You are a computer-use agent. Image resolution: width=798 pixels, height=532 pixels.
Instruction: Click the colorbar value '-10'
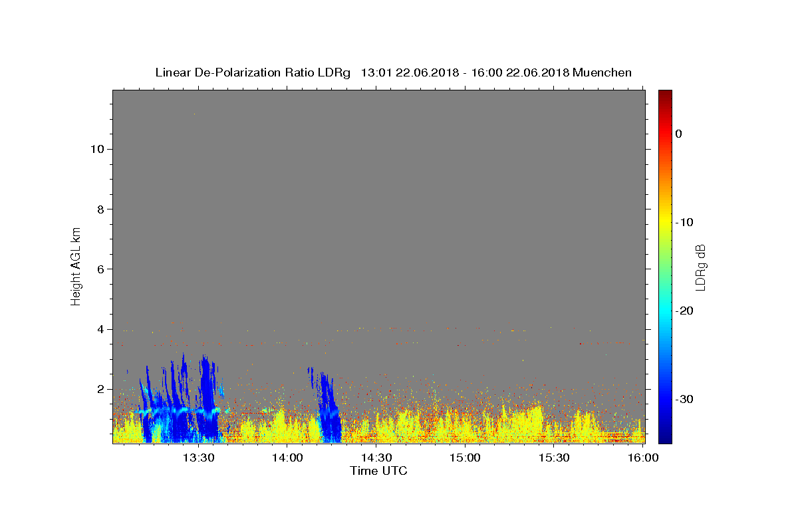pyautogui.click(x=684, y=222)
